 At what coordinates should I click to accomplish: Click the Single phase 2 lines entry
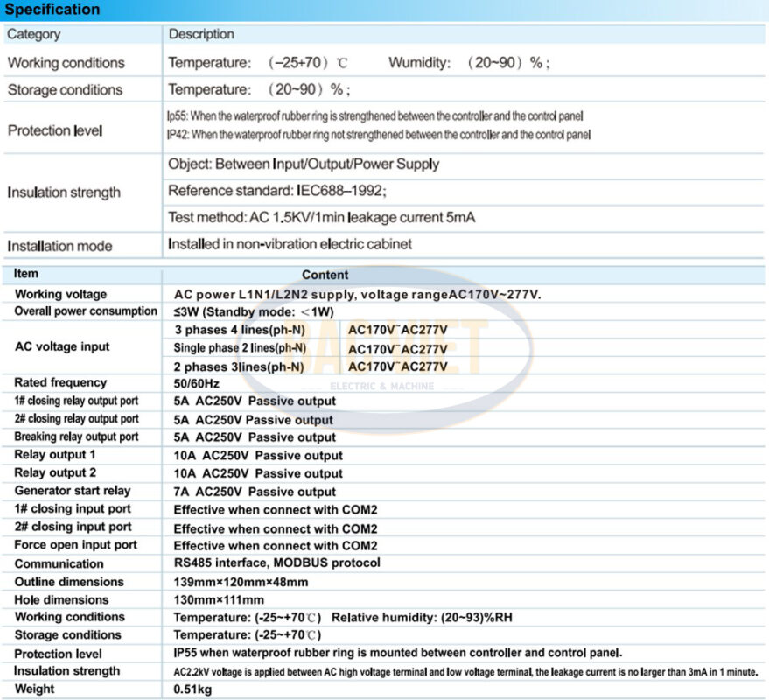tap(239, 348)
